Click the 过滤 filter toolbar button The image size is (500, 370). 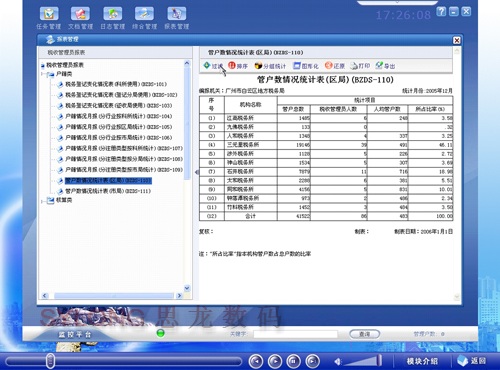pyautogui.click(x=213, y=66)
